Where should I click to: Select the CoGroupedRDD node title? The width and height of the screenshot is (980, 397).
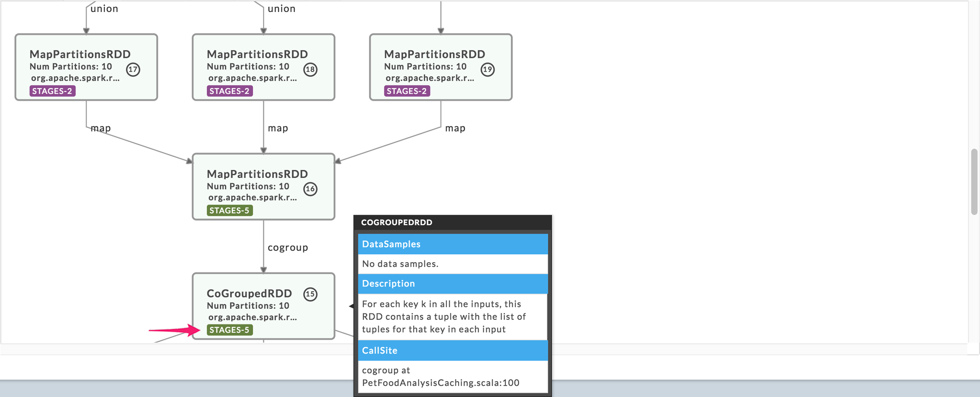point(249,293)
